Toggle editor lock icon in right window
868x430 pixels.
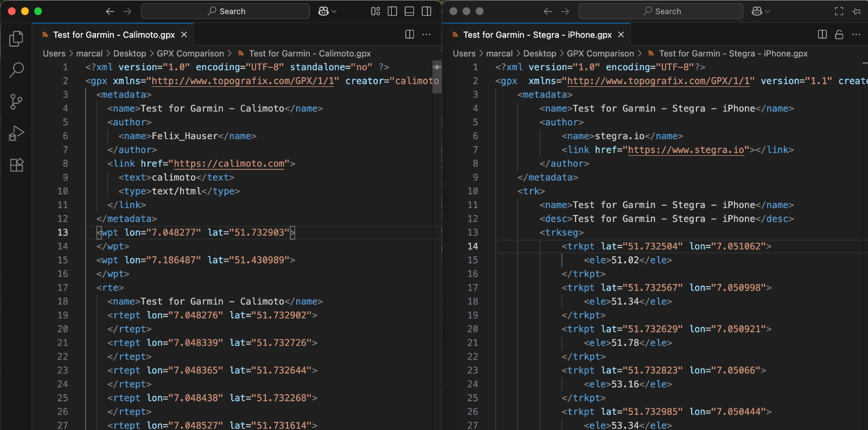point(839,35)
